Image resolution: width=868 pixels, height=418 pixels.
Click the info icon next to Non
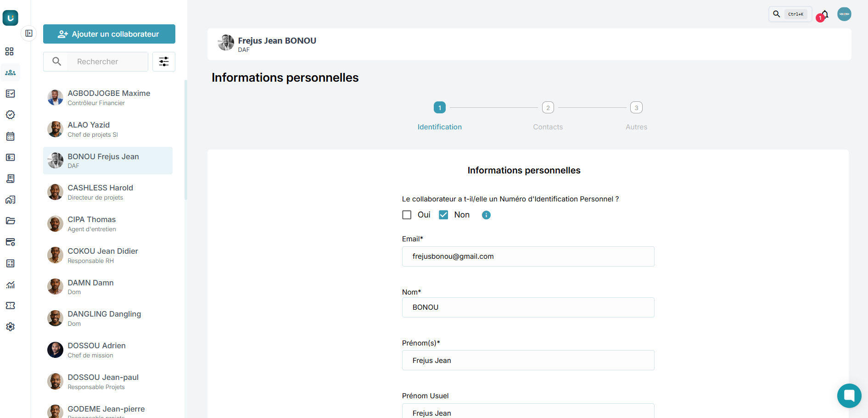[x=486, y=215]
